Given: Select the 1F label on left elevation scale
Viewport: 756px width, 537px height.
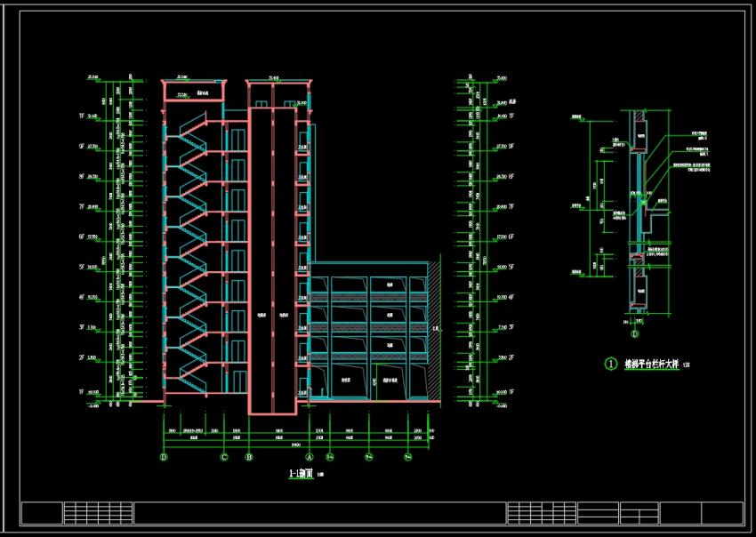Looking at the screenshot, I should 82,392.
